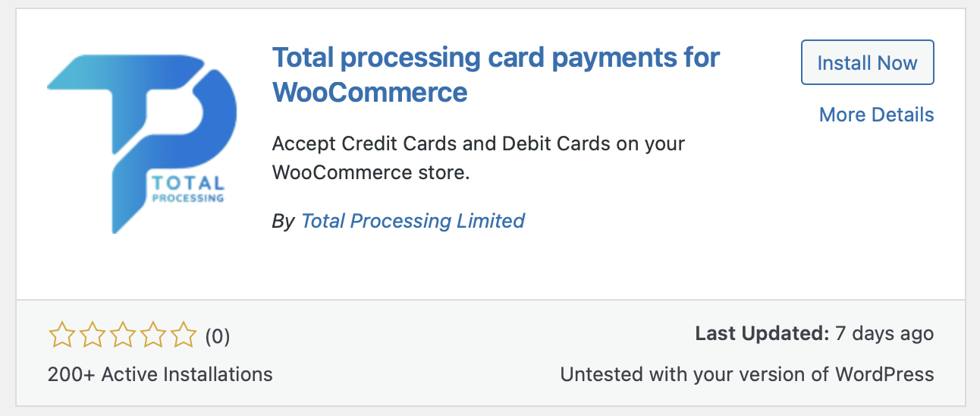Open the Total processing card payments title link
Viewport: 980px width, 416px height.
tap(495, 74)
